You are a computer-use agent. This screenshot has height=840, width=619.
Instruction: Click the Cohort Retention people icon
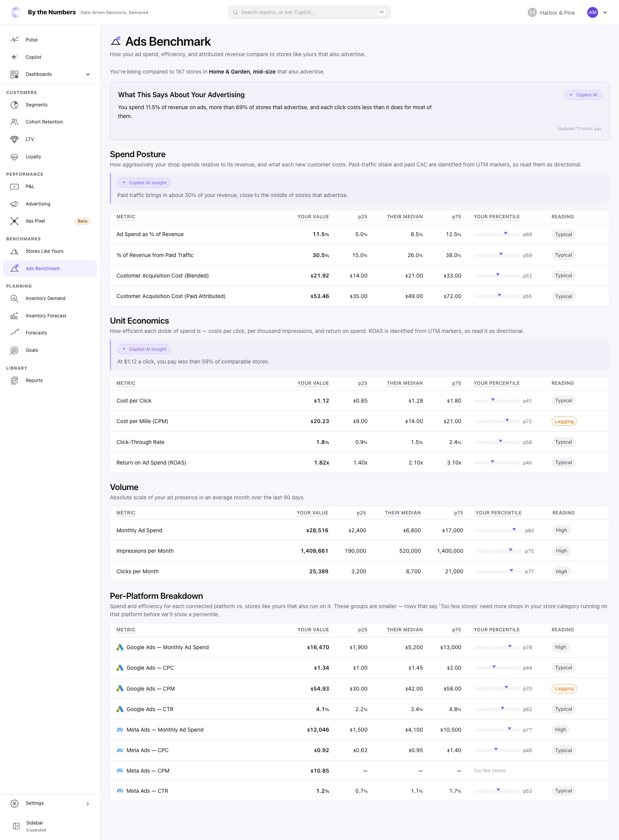click(x=14, y=122)
